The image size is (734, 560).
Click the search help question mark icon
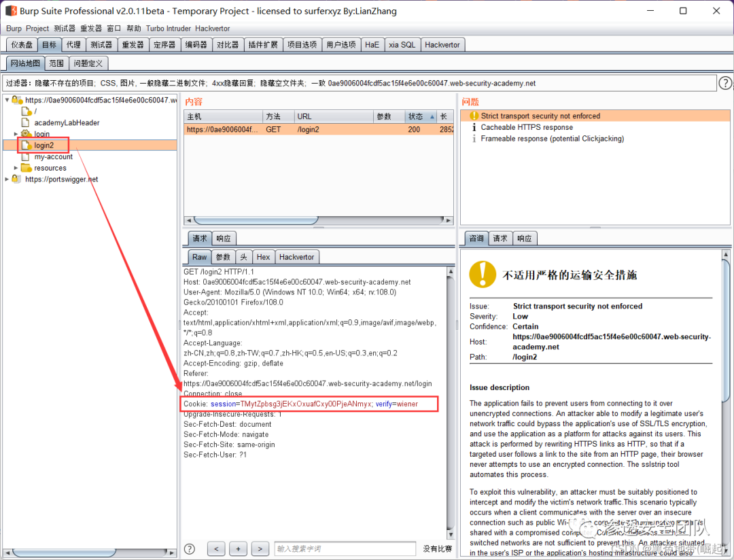(190, 548)
